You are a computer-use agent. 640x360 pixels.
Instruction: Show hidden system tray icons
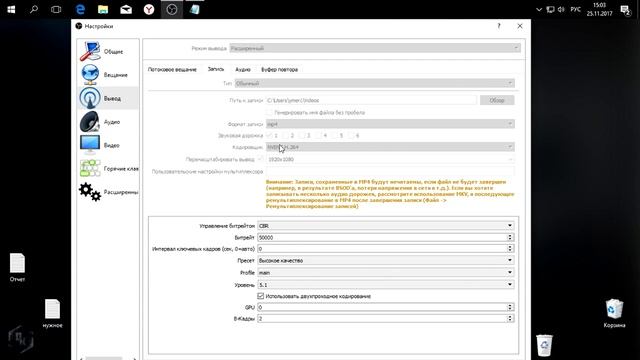click(539, 9)
